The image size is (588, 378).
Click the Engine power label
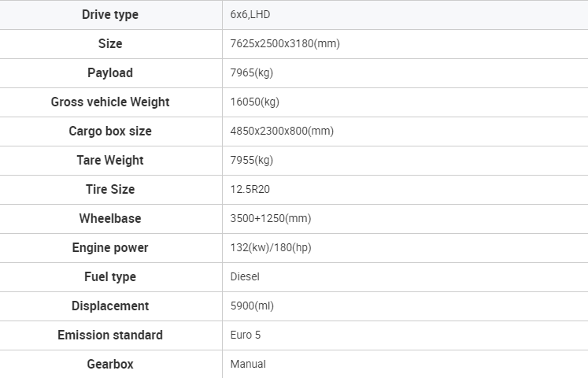tap(110, 248)
